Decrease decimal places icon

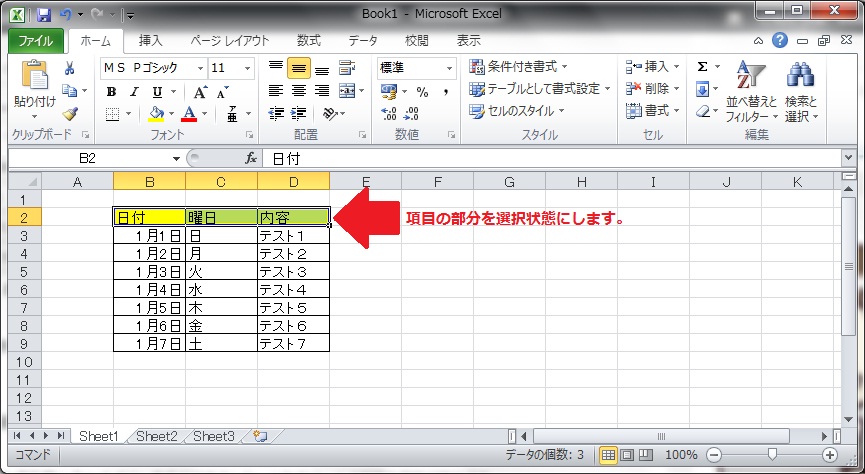(411, 114)
